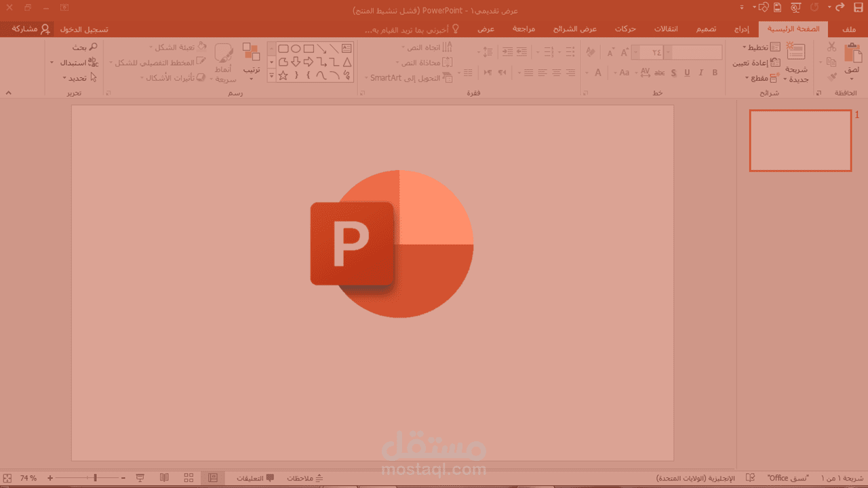
Task: Open the Shape Fill (تعبئة الشكل) menu
Action: click(178, 47)
